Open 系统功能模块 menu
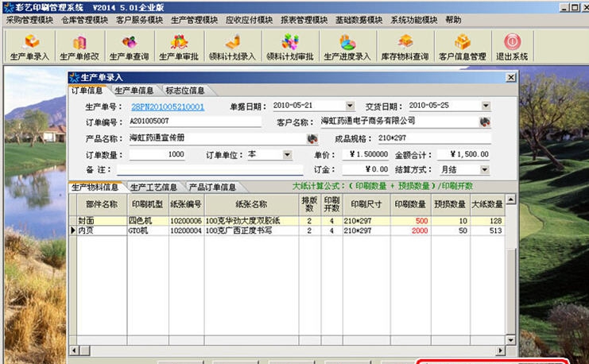This screenshot has height=364, width=589. [x=413, y=20]
